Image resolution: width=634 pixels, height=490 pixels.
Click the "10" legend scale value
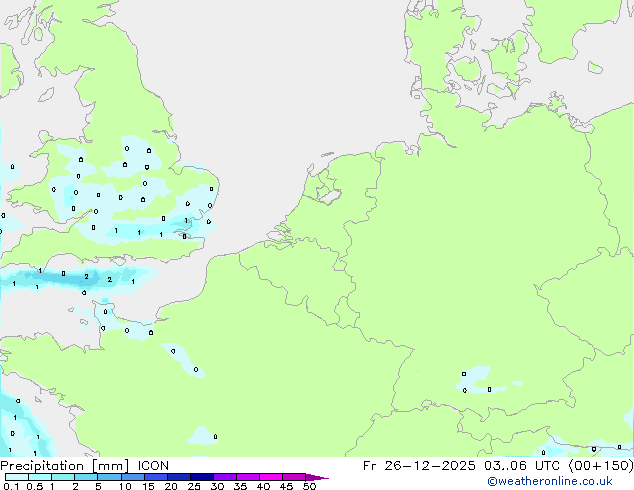pyautogui.click(x=125, y=486)
